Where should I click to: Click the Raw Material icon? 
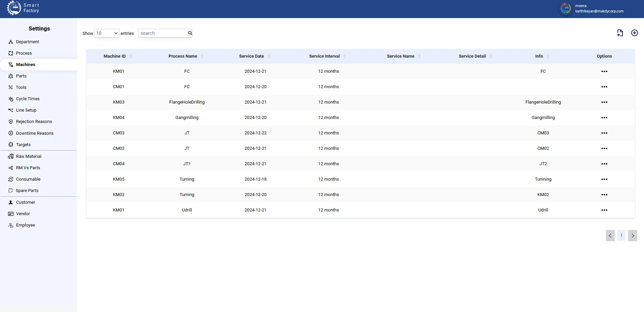[11, 157]
